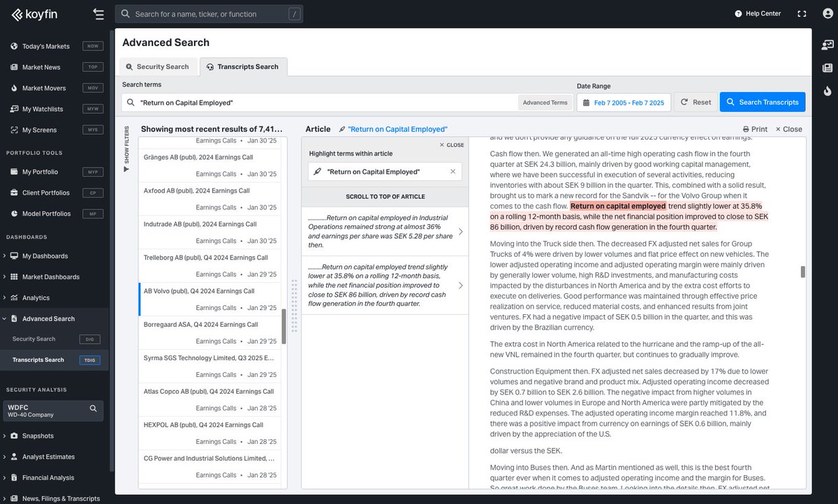The height and width of the screenshot is (504, 838).
Task: Click the My Watchlists icon
Action: pyautogui.click(x=14, y=109)
